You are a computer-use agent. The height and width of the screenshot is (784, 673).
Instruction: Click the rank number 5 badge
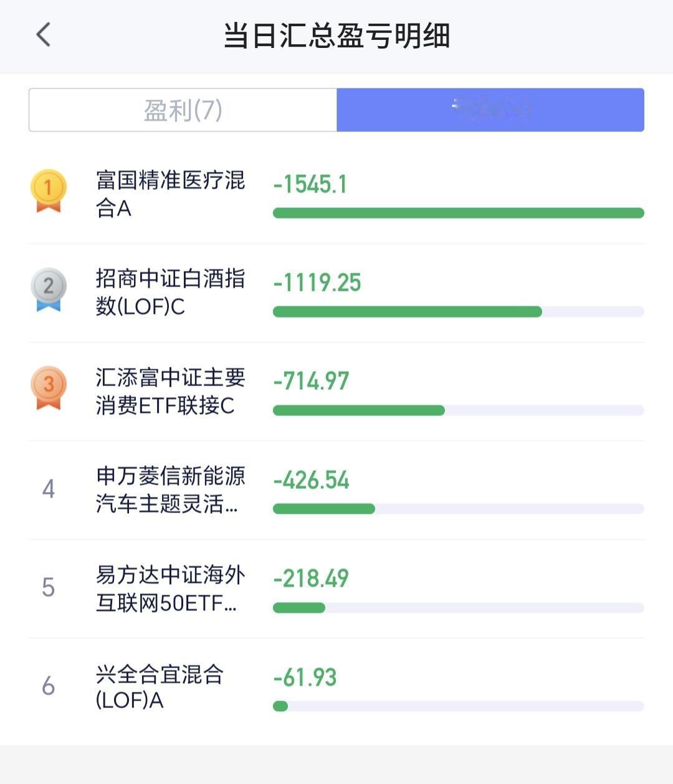coord(49,587)
